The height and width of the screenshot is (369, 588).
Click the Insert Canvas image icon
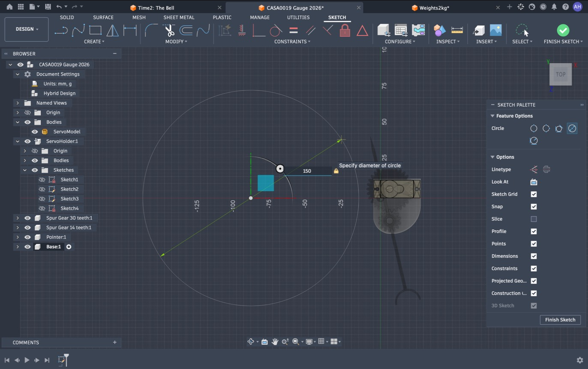495,30
